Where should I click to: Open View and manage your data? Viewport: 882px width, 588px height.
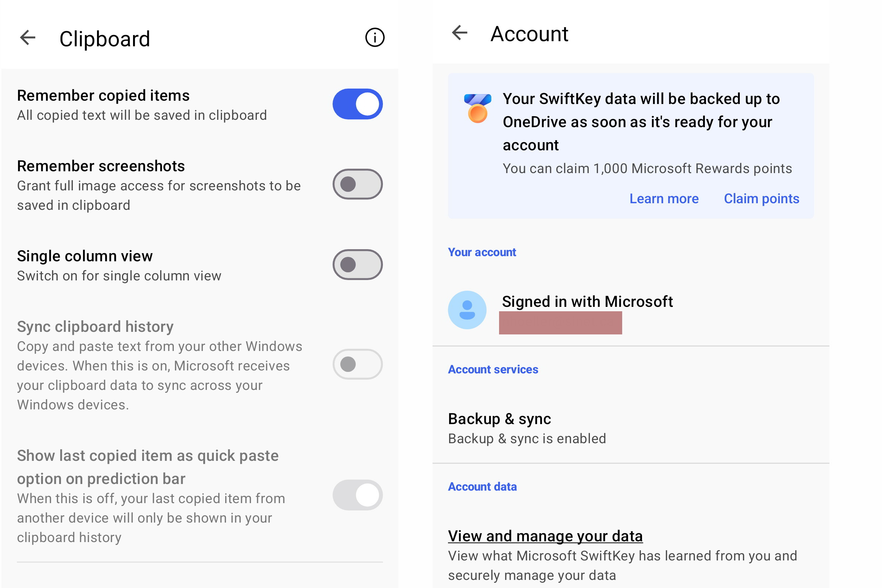545,536
